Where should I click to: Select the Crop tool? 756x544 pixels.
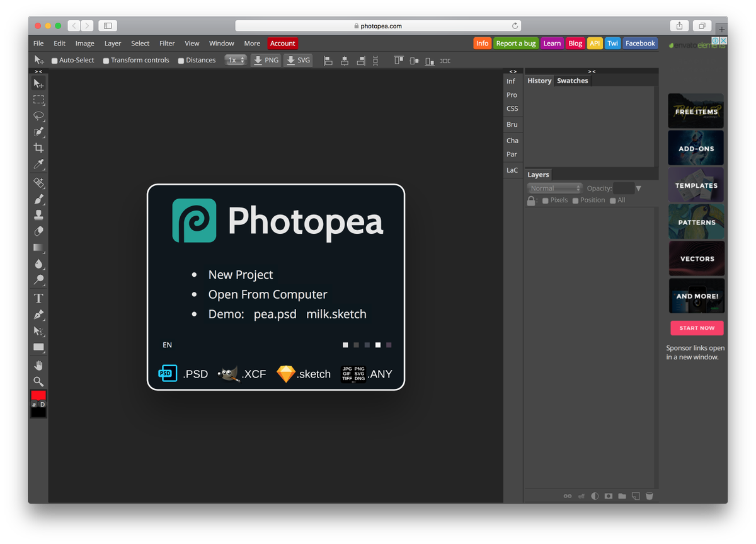(x=39, y=148)
